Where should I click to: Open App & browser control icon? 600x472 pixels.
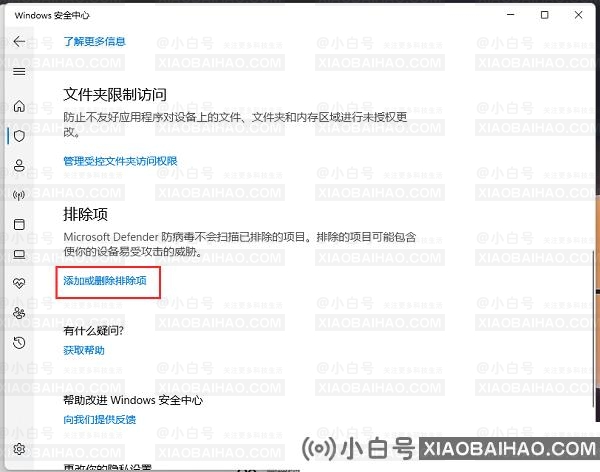point(19,224)
